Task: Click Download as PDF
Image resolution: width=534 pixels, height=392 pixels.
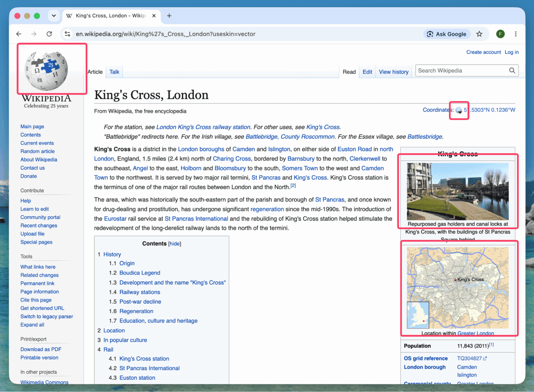Action: [x=41, y=349]
